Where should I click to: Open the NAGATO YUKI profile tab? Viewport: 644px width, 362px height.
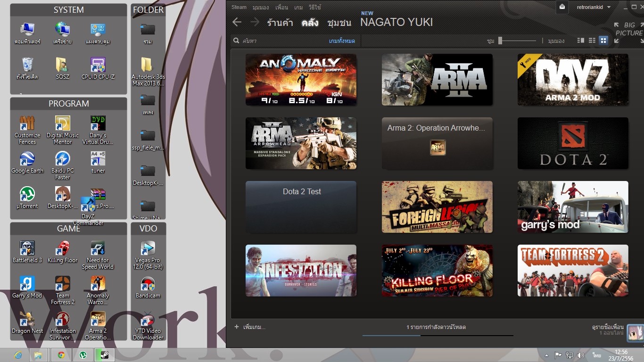[396, 22]
